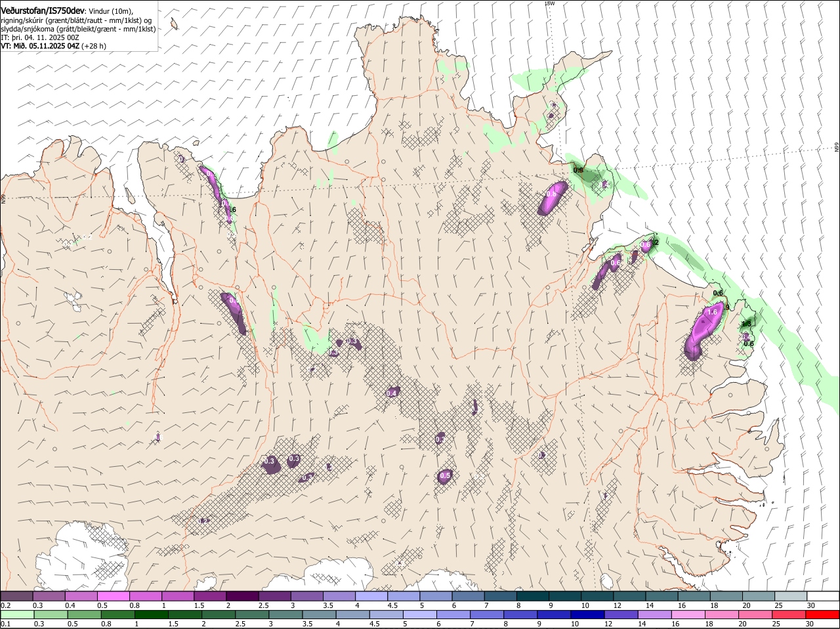Viewport: 840px width, 629px height.
Task: Click the red rain swatch between 25 and 30
Action: pyautogui.click(x=790, y=615)
